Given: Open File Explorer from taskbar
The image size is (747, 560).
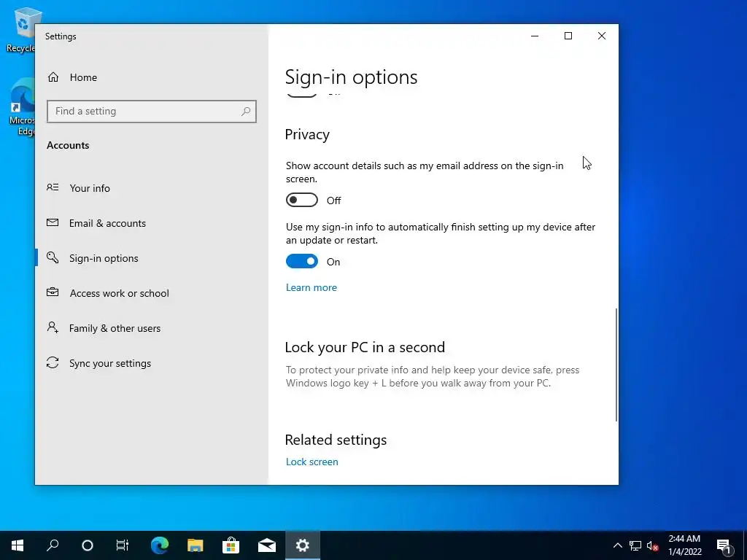Looking at the screenshot, I should [196, 545].
